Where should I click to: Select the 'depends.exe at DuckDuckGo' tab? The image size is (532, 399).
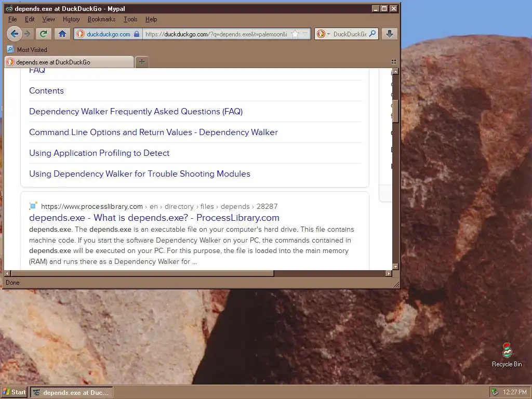click(70, 62)
